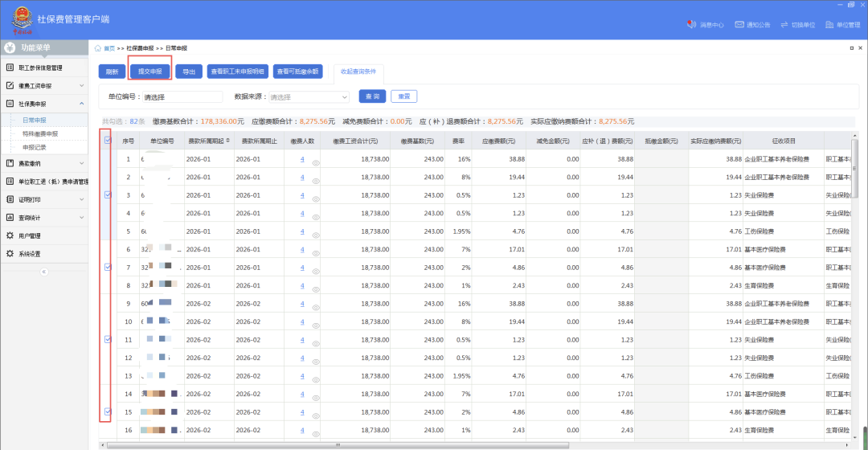Click the eye icon in row 9
Viewport: 868px width, 450px height.
click(316, 307)
